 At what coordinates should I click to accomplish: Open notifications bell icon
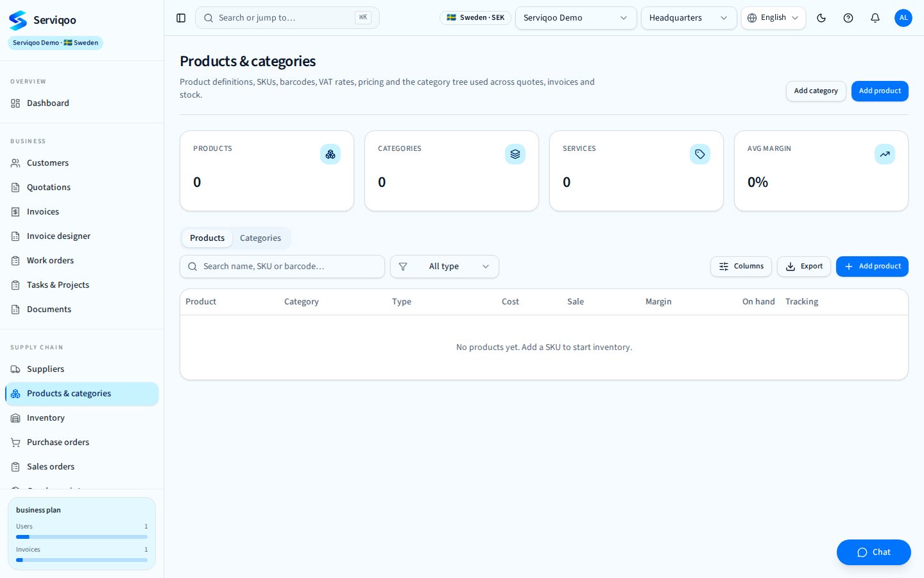point(875,18)
